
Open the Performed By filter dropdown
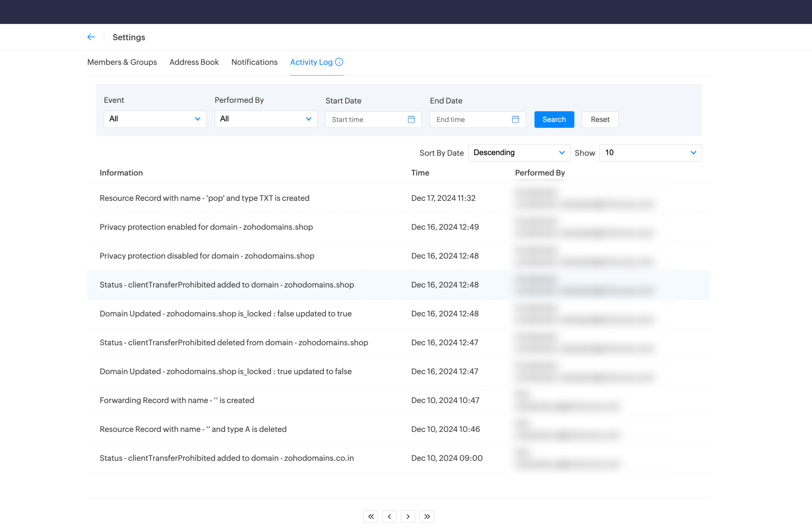(x=265, y=119)
